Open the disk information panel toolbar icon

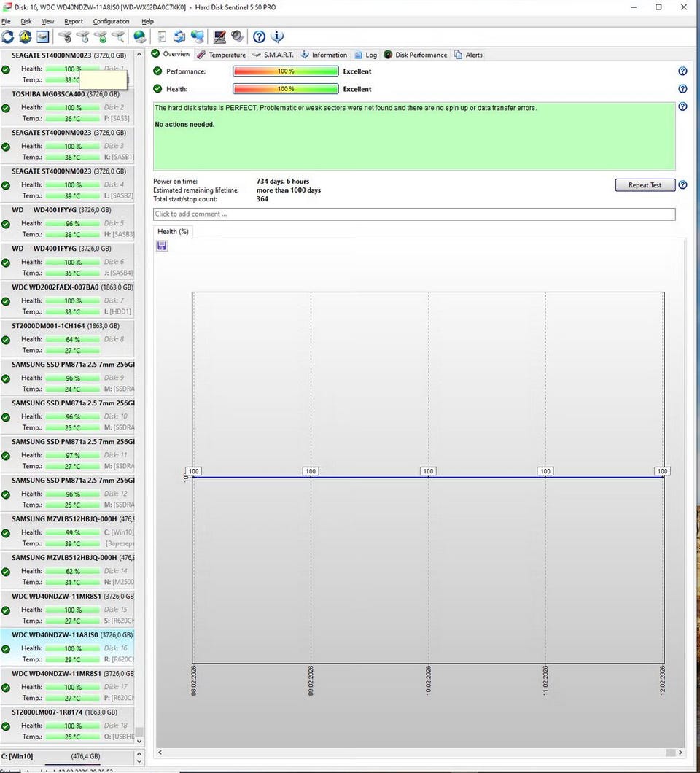(43, 36)
